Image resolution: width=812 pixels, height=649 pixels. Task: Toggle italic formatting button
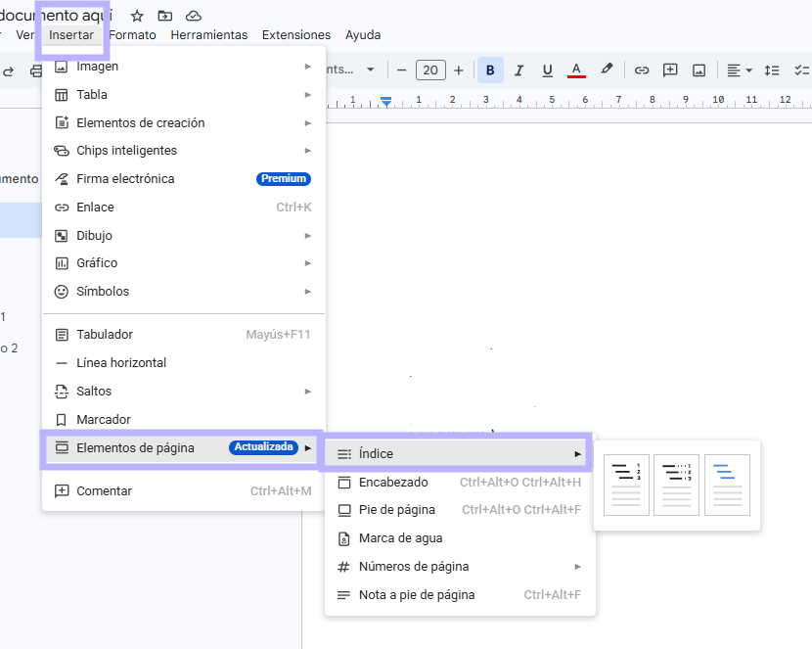pos(519,70)
